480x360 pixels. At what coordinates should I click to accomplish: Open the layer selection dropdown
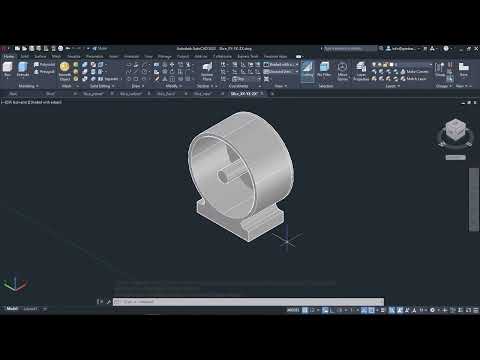coord(401,64)
